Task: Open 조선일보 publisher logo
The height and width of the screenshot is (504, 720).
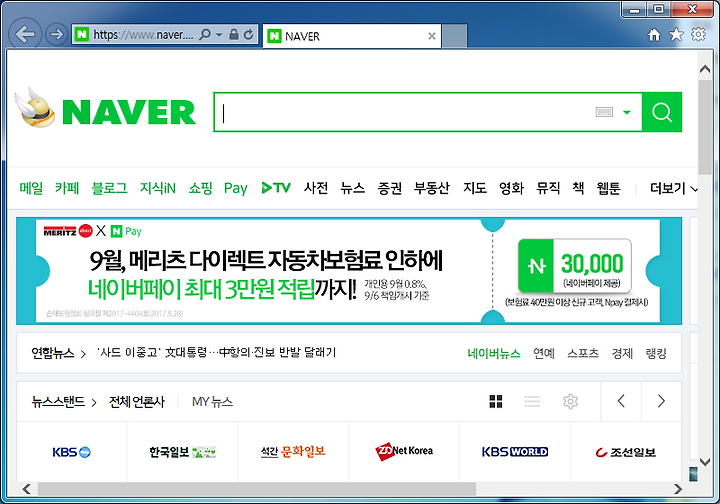Action: 625,453
